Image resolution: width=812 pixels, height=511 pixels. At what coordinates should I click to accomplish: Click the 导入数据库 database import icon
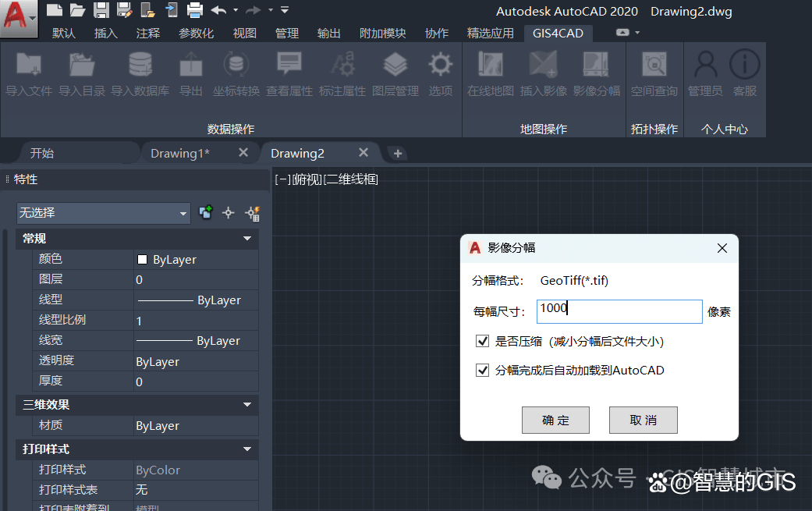point(140,66)
